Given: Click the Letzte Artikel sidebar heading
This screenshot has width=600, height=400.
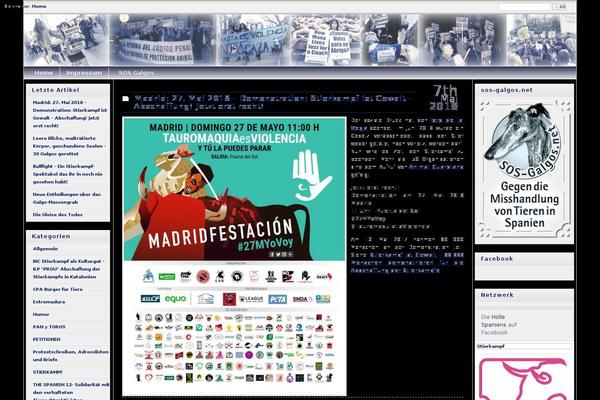Looking at the screenshot, I should pyautogui.click(x=55, y=90).
